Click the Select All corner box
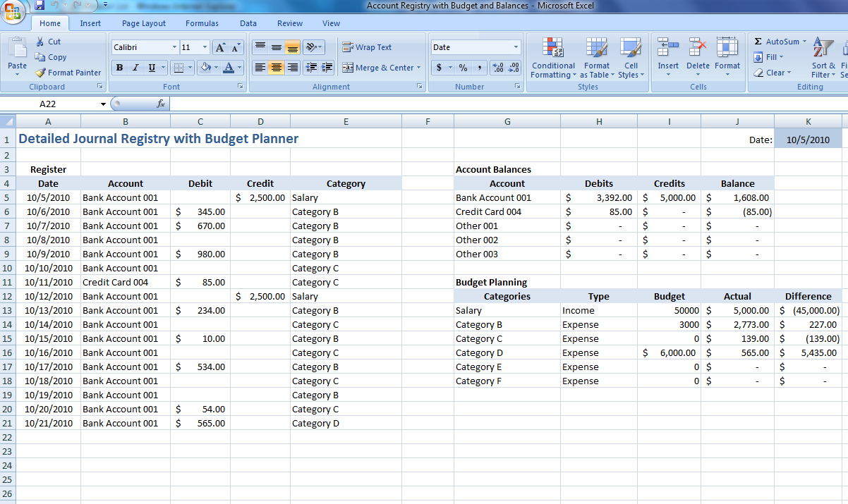 (8, 121)
